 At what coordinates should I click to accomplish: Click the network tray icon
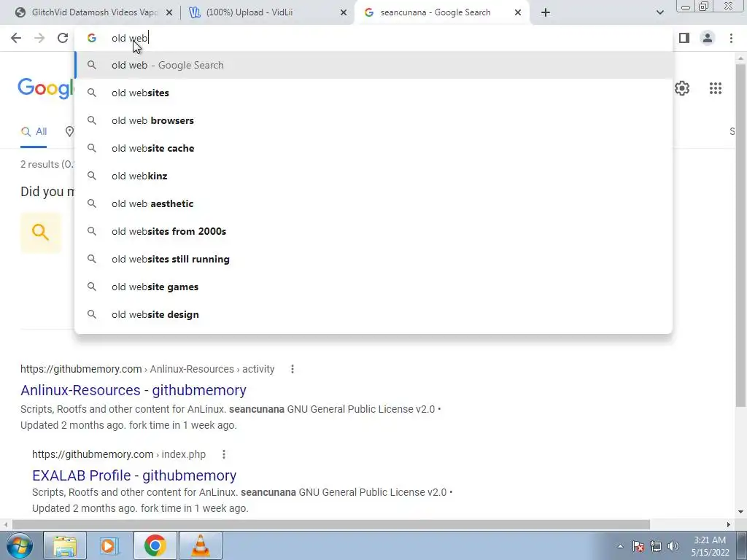(x=656, y=546)
